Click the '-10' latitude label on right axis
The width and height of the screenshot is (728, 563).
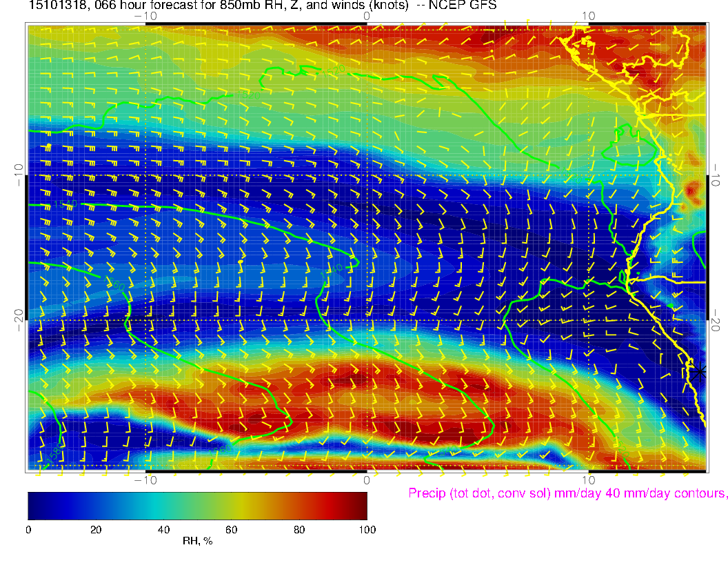[x=715, y=175]
